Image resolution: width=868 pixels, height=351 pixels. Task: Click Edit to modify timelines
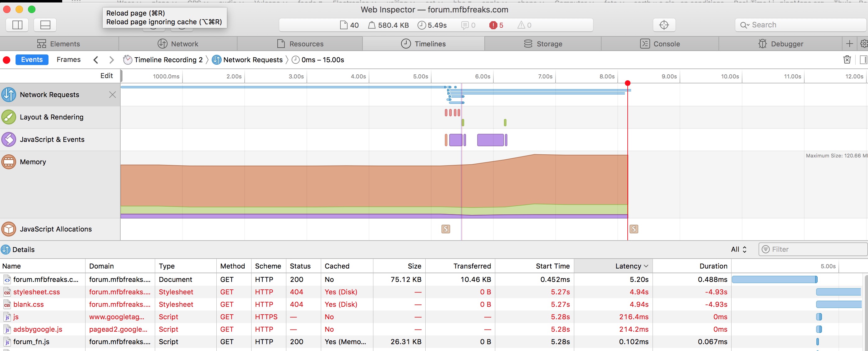click(106, 76)
